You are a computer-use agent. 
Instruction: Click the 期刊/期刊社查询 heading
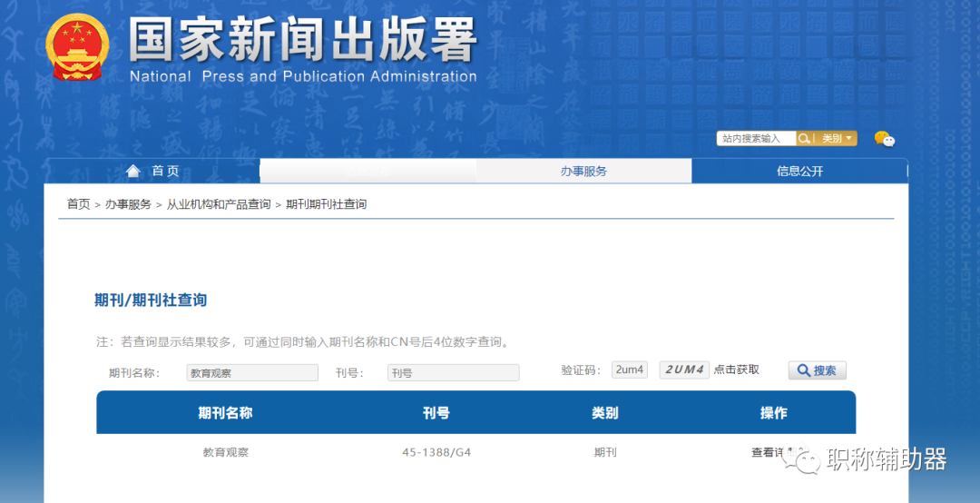(151, 300)
